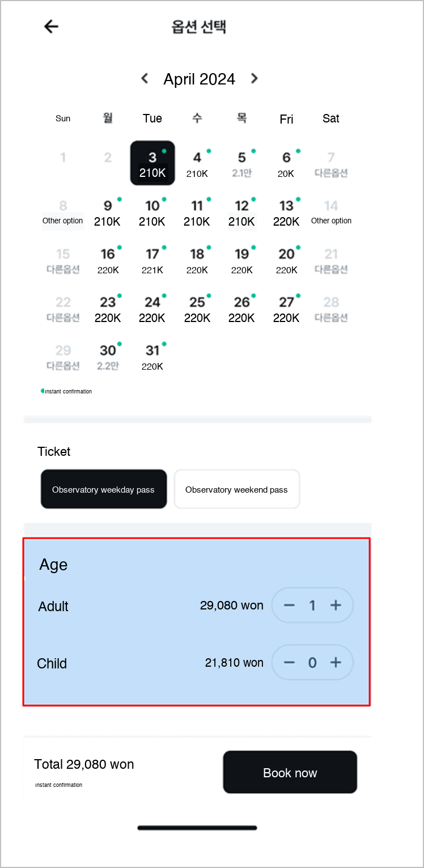Select April 31 priced 220K
Viewport: 424px width, 868px height.
(152, 357)
